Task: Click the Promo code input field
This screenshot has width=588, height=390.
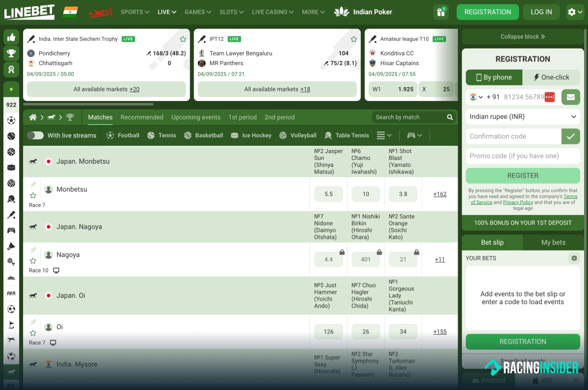Action: (523, 156)
